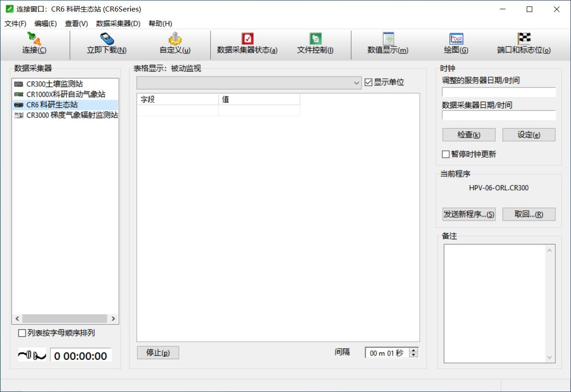Open the 自定义 custom collection tool
The image size is (571, 392).
tap(175, 39)
